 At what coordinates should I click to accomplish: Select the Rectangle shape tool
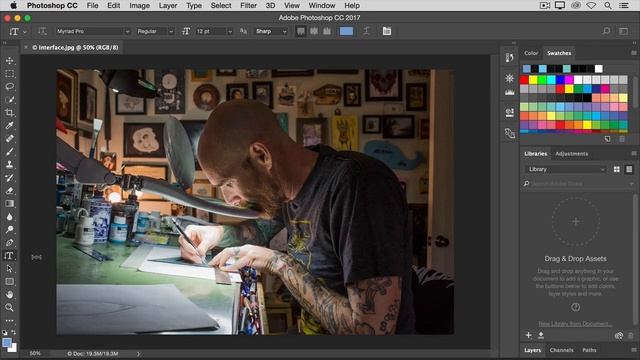coord(9,282)
